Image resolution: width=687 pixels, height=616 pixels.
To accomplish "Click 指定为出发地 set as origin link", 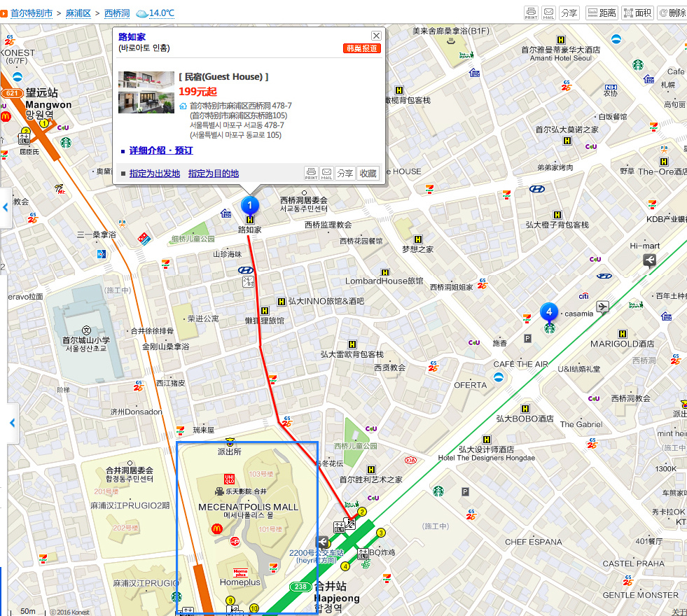I will point(155,174).
